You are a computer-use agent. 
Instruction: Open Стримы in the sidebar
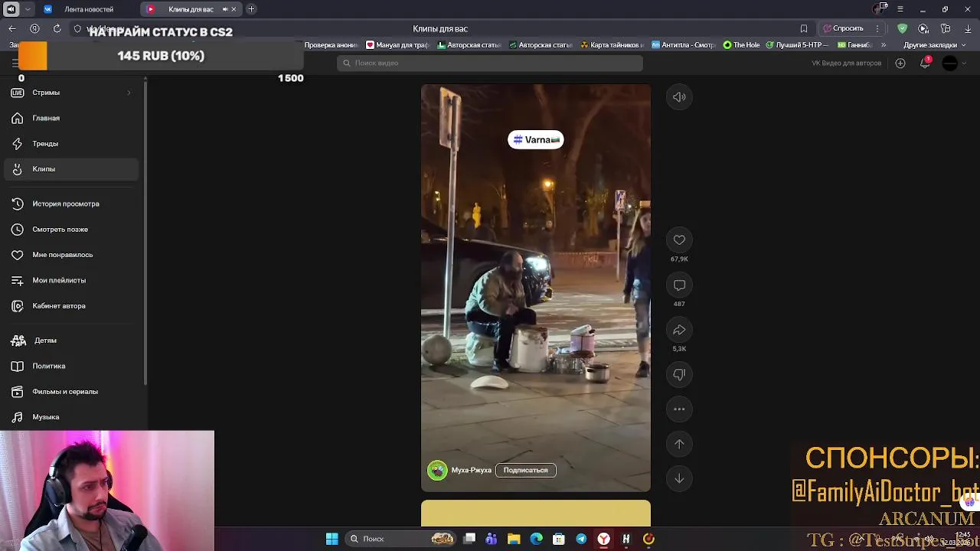pyautogui.click(x=71, y=93)
